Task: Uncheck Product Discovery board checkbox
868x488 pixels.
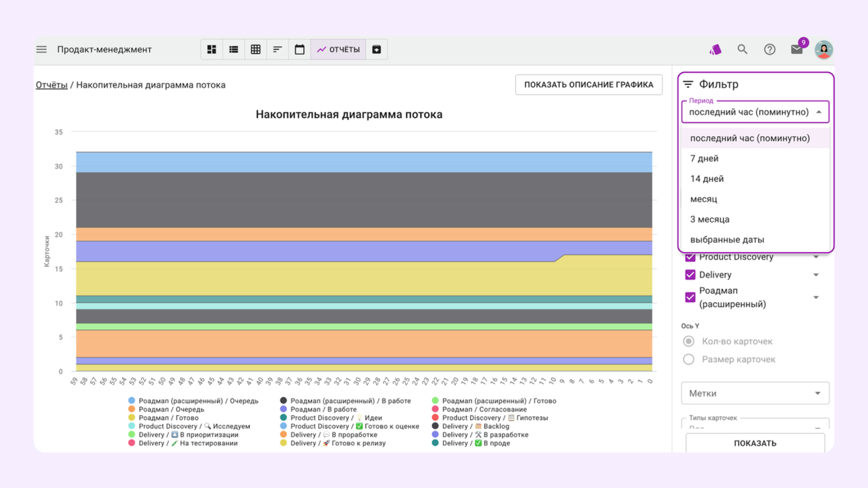Action: (x=690, y=257)
